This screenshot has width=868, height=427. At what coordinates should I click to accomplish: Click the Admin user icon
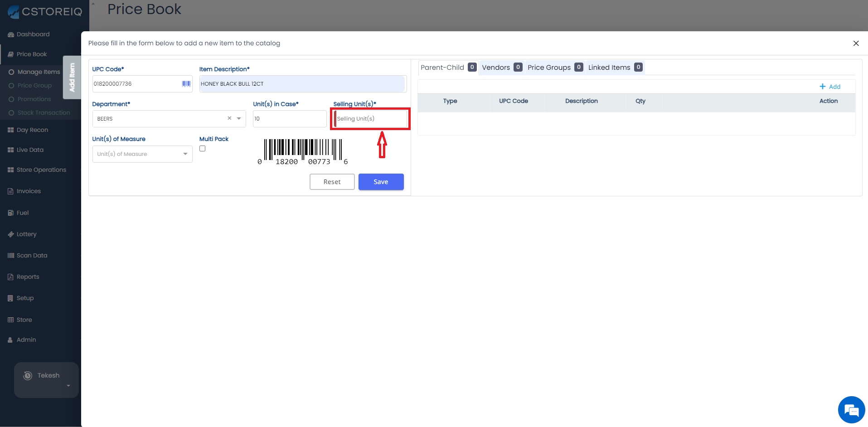[x=10, y=340]
